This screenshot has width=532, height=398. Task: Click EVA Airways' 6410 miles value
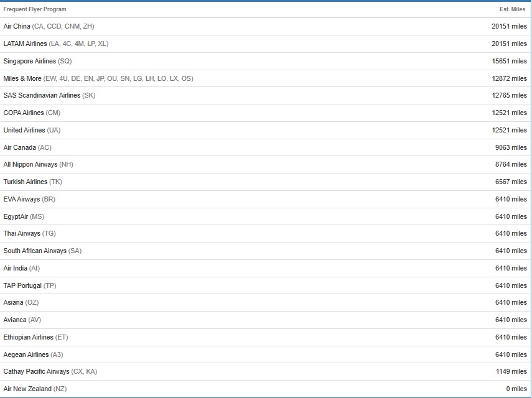pyautogui.click(x=511, y=199)
